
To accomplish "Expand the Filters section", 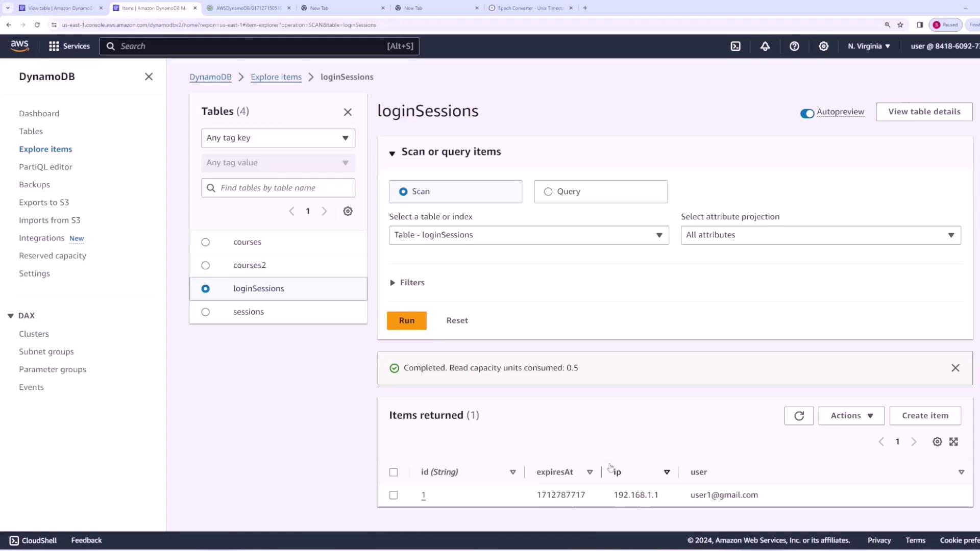I will click(407, 283).
